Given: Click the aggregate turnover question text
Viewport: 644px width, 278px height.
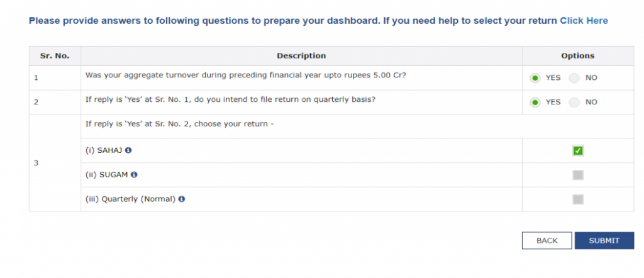Looking at the screenshot, I should click(x=246, y=75).
